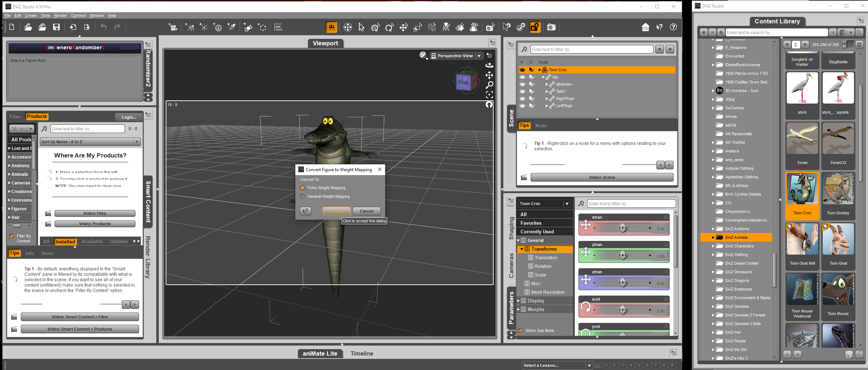Select the Surface Selection tool
868x370 pixels.
pyautogui.click(x=460, y=27)
